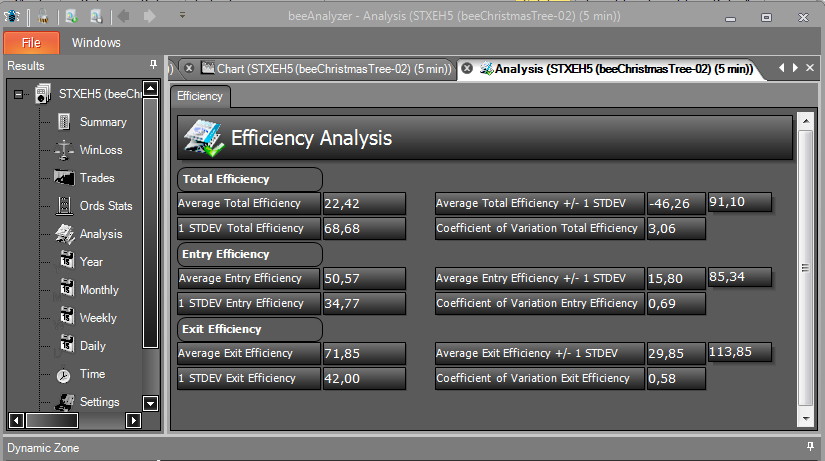Click the Average Total Efficiency value field

364,204
